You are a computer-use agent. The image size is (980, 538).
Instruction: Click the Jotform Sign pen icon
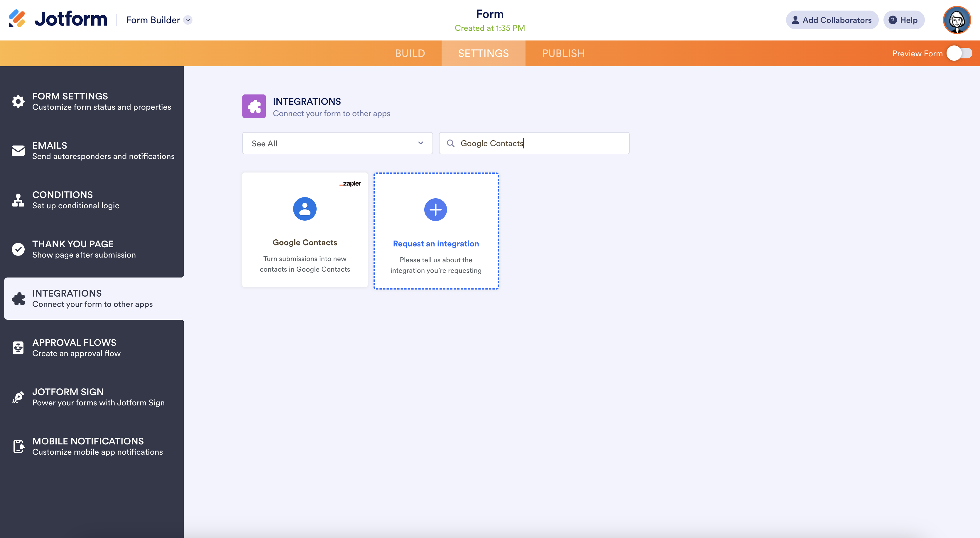click(18, 397)
